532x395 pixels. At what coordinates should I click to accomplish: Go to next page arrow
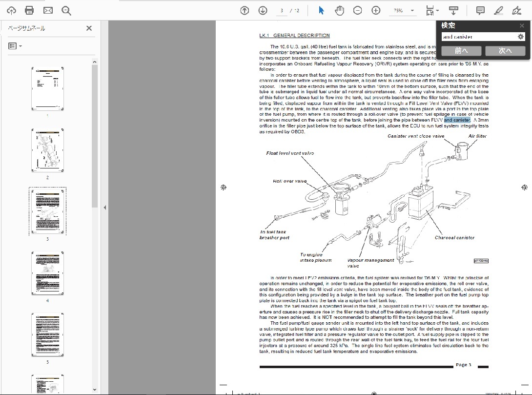pos(263,11)
